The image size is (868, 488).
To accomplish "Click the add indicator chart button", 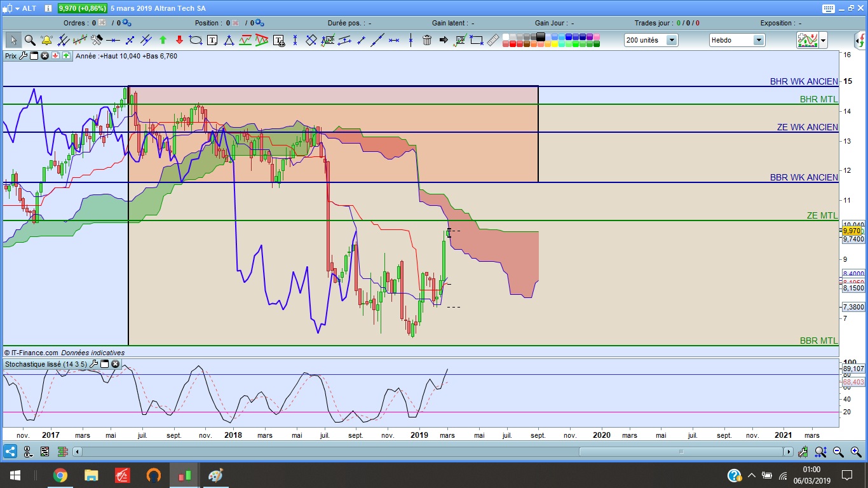I will [808, 40].
